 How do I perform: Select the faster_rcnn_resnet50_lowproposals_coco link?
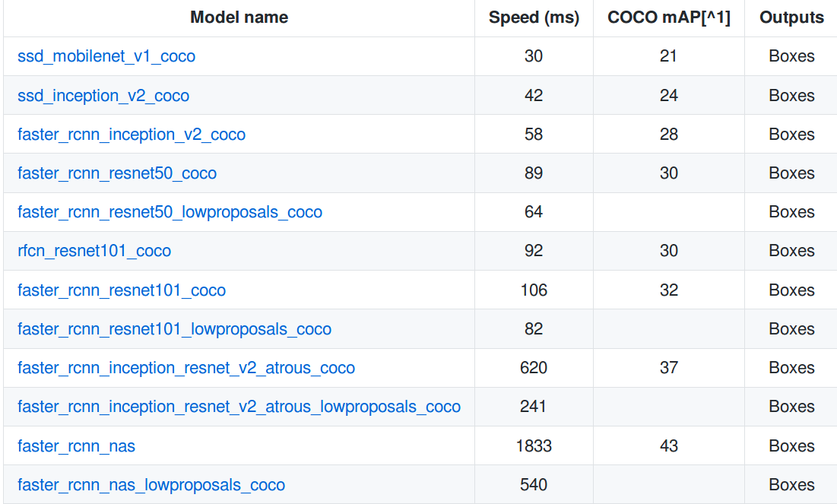point(170,212)
